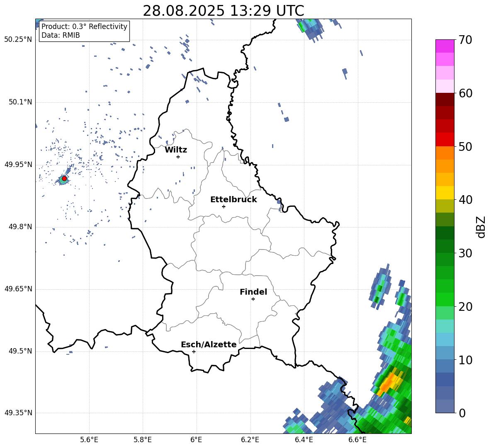Click the colorbar tick label 70
This screenshot has width=491, height=448.
click(465, 40)
